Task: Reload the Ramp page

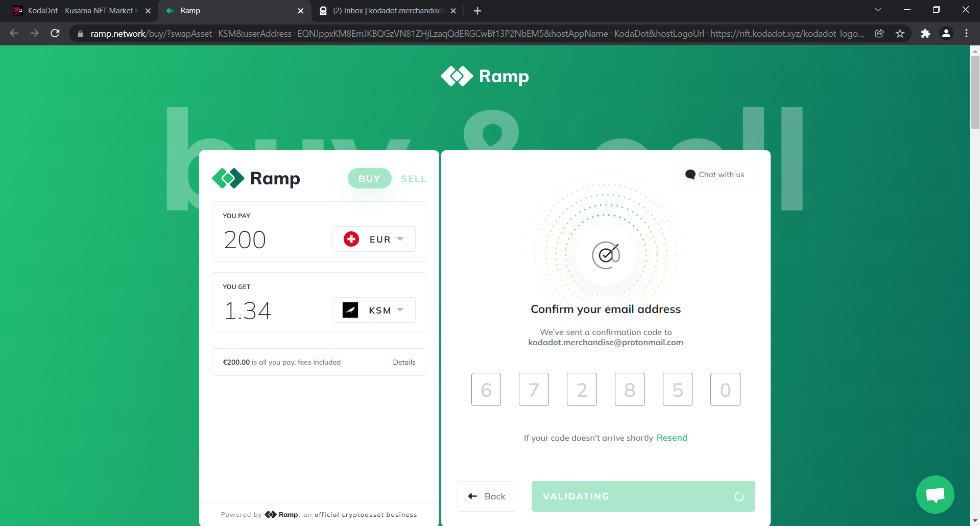Action: pos(55,34)
